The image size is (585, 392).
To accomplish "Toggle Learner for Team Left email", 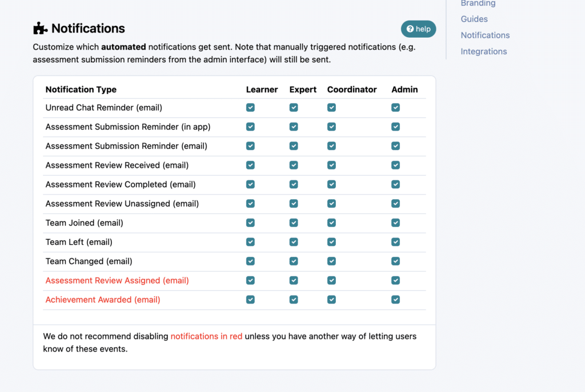I will pos(250,242).
